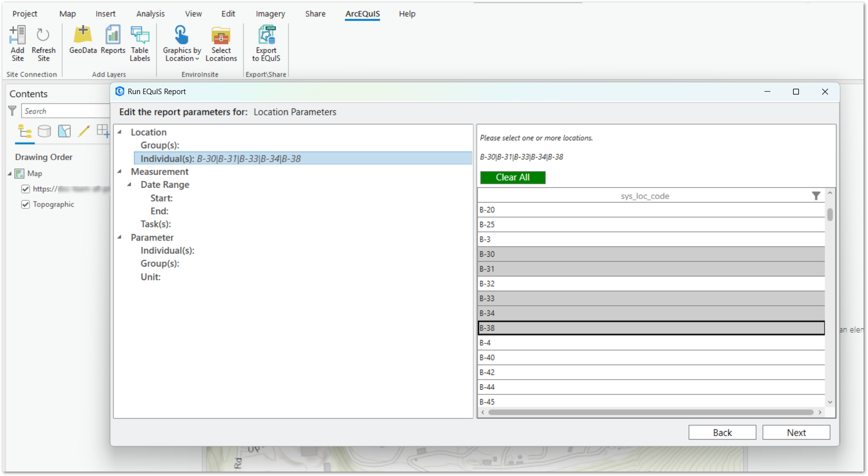Toggle the Topographic layer checkbox
Image resolution: width=868 pixels, height=476 pixels.
26,204
